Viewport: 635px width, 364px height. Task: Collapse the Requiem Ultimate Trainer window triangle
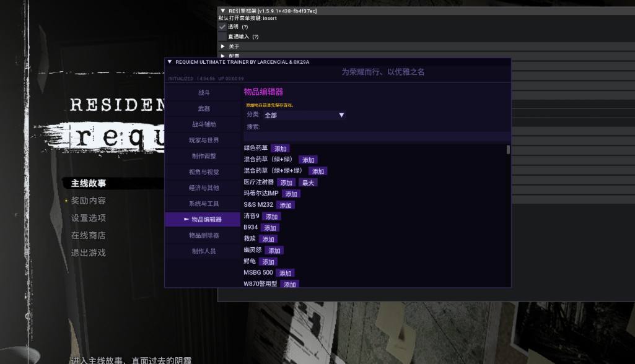pos(170,62)
